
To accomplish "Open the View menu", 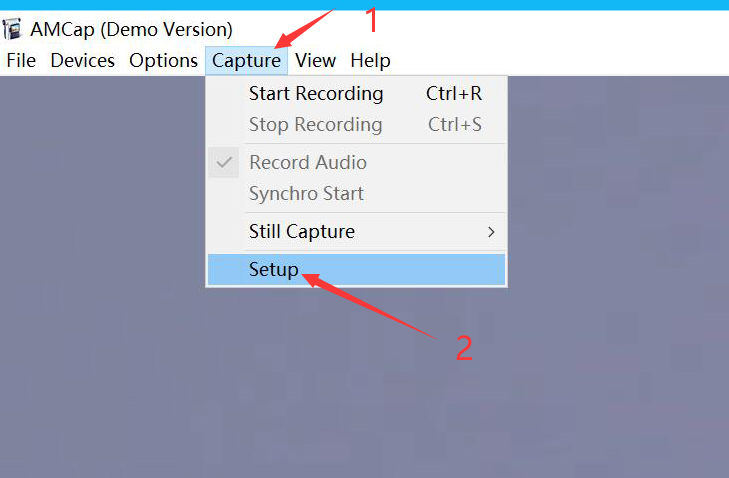I will point(315,60).
